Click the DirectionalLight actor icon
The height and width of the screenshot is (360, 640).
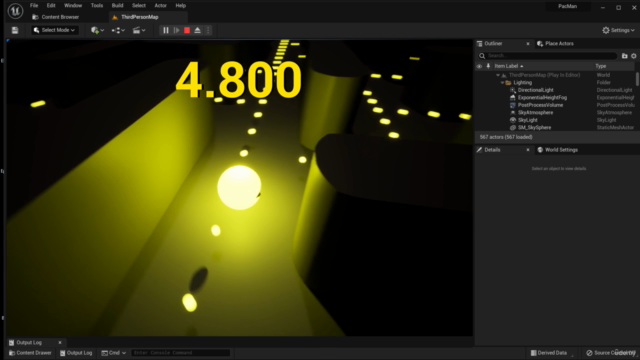(x=513, y=90)
